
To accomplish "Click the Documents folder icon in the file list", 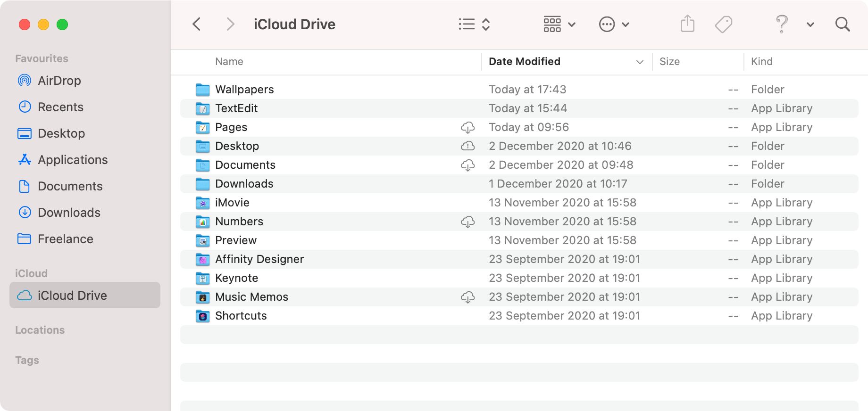I will [x=203, y=165].
